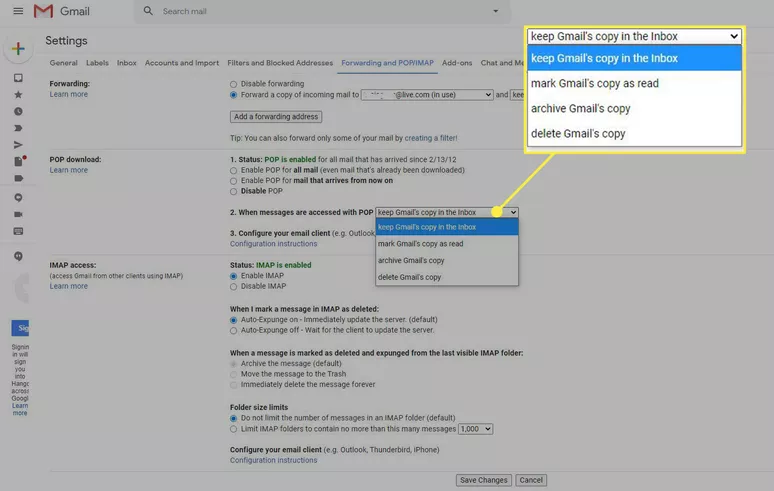Viewport: 774px width, 491px height.
Task: Open search options dropdown arrow
Action: click(496, 11)
